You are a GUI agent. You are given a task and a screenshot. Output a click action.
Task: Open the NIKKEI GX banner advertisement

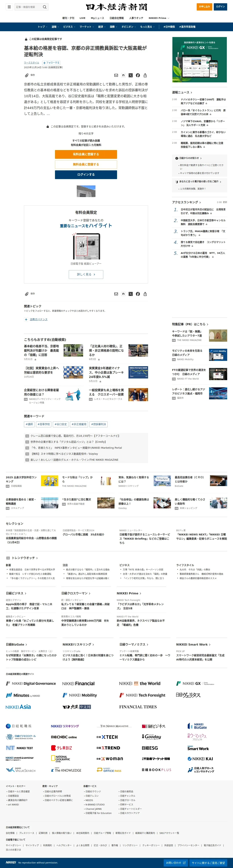pos(199,60)
